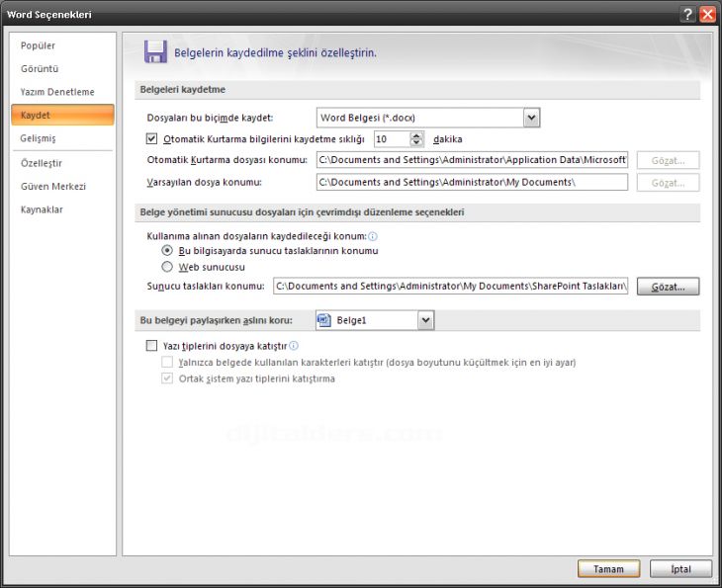Click the Varsayılan dosya konumu path field

tap(472, 182)
